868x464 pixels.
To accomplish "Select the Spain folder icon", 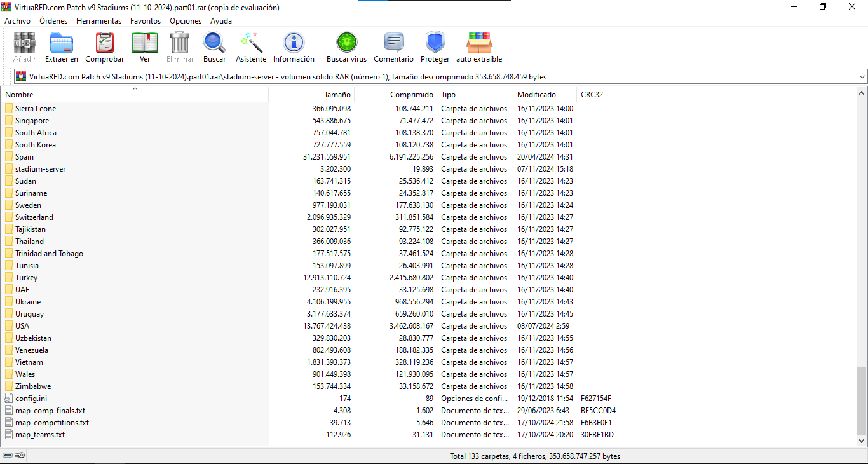I will tap(9, 157).
